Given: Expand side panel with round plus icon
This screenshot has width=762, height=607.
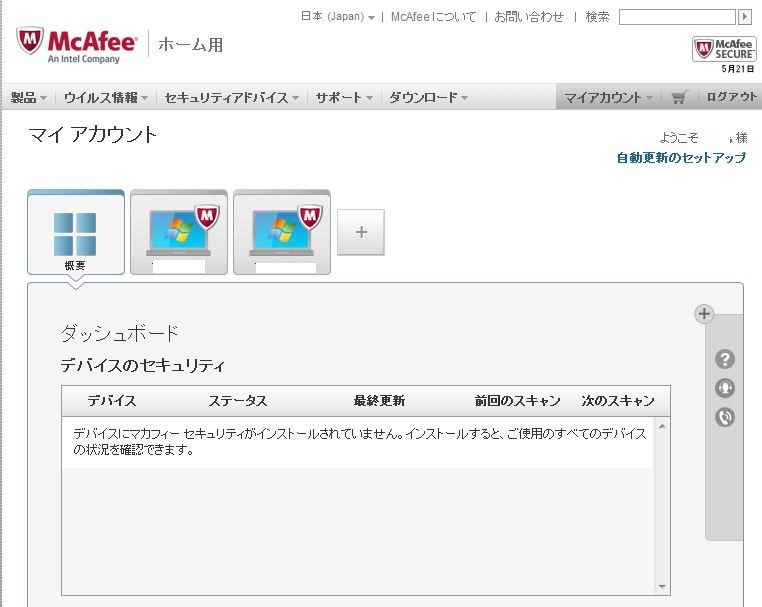Looking at the screenshot, I should [704, 314].
